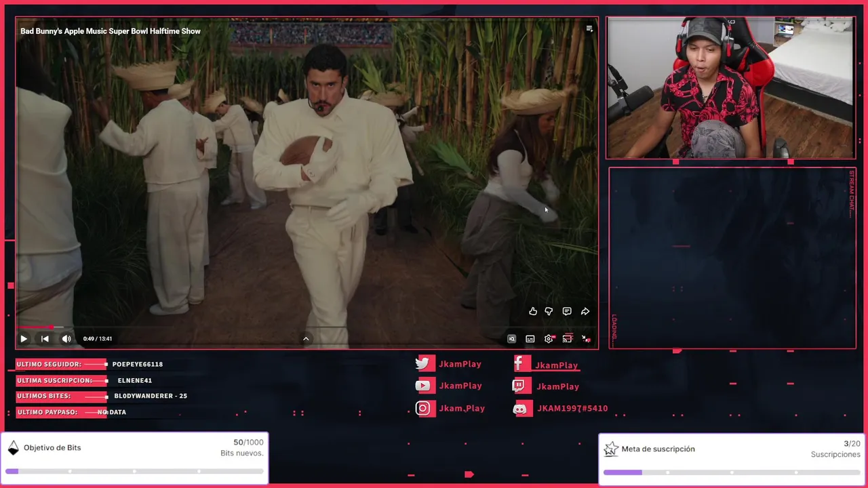Image resolution: width=868 pixels, height=488 pixels.
Task: Mute the video player volume
Action: click(66, 339)
